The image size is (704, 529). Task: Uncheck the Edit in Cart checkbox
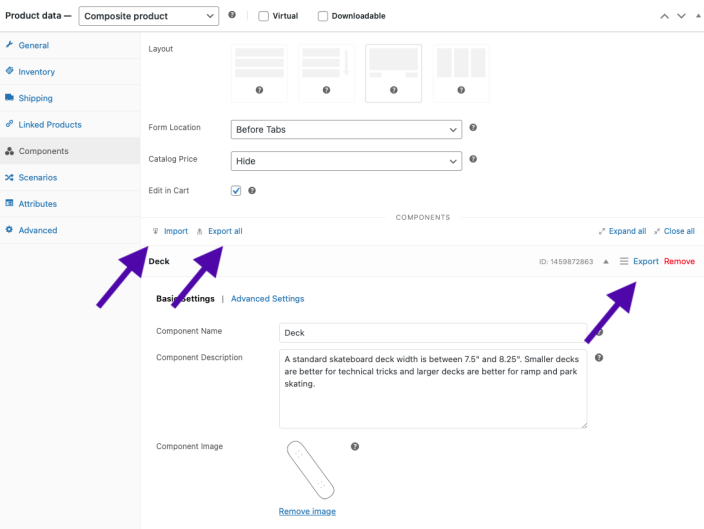(x=236, y=191)
